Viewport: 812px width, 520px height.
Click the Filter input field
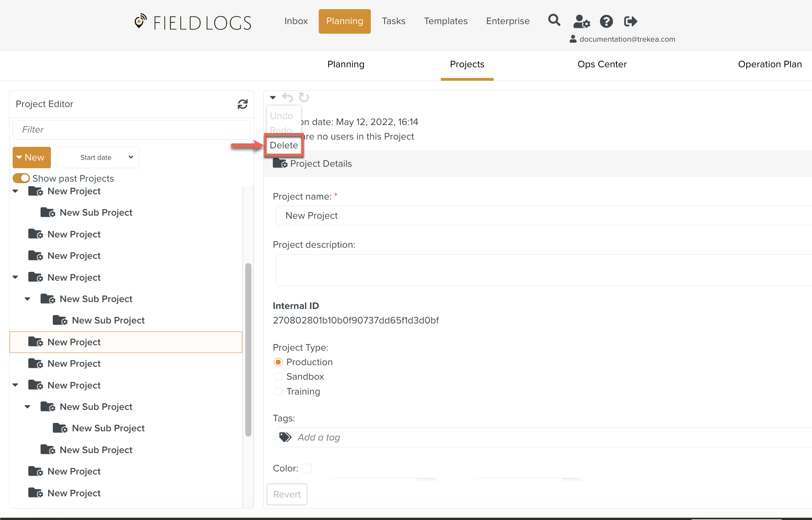tap(131, 130)
